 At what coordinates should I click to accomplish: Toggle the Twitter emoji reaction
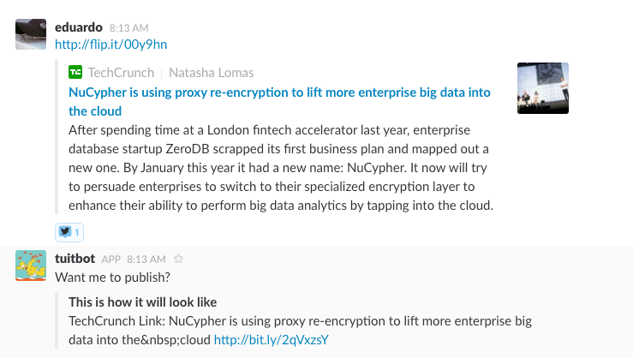(69, 231)
